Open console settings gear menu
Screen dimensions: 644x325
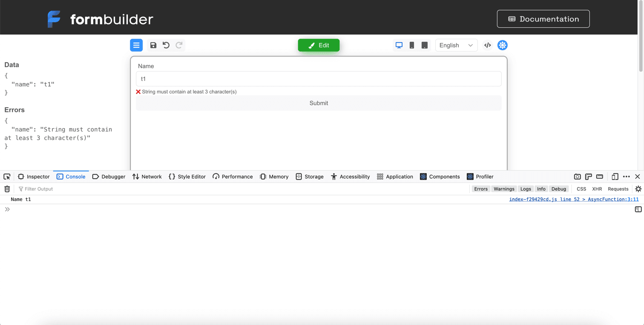(638, 189)
